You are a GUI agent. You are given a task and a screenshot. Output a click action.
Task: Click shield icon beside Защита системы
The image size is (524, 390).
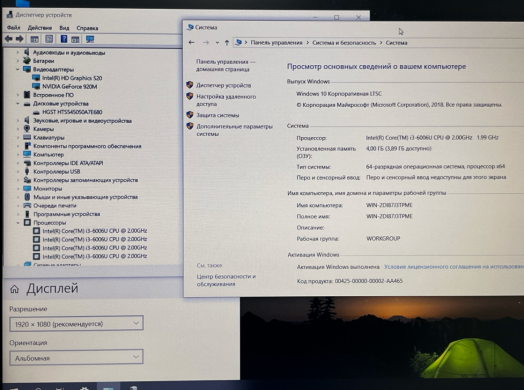click(190, 115)
